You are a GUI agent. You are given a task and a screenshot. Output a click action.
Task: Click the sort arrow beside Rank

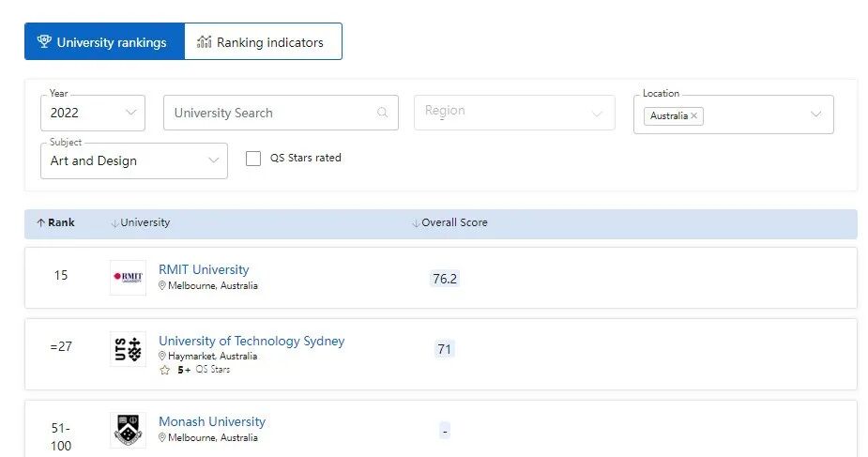click(x=40, y=223)
